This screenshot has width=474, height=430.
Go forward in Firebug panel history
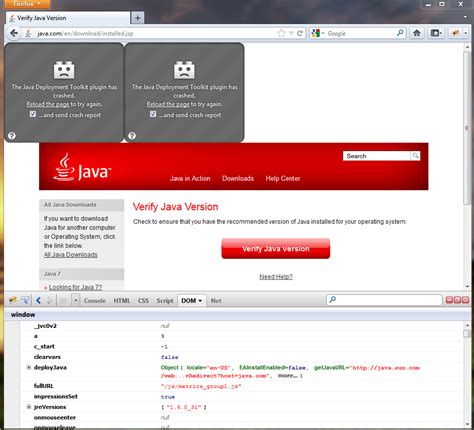click(50, 300)
